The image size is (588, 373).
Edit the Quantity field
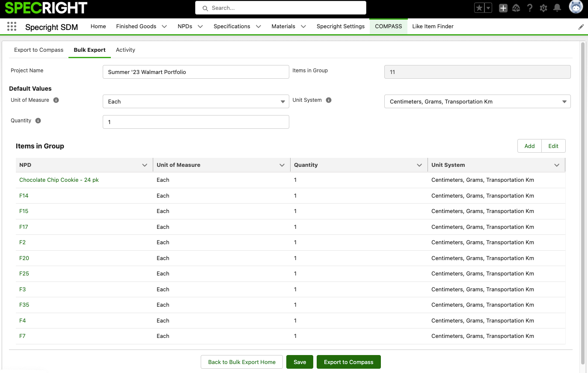click(x=196, y=122)
